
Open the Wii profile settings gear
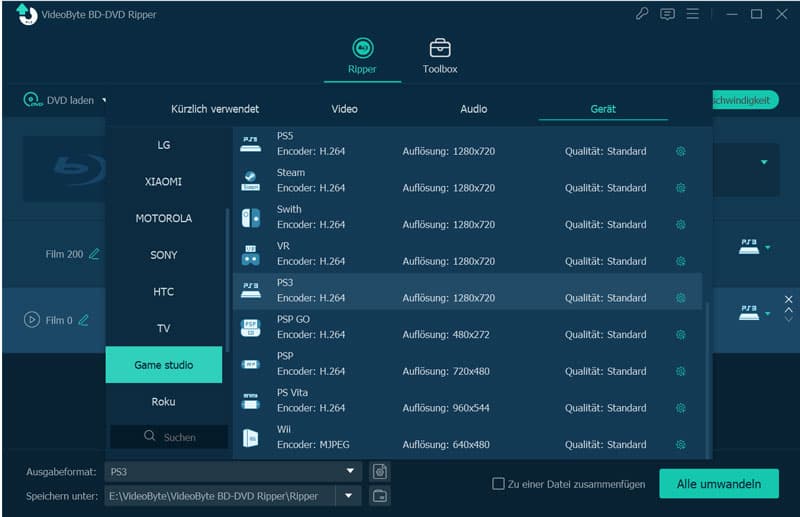click(680, 445)
